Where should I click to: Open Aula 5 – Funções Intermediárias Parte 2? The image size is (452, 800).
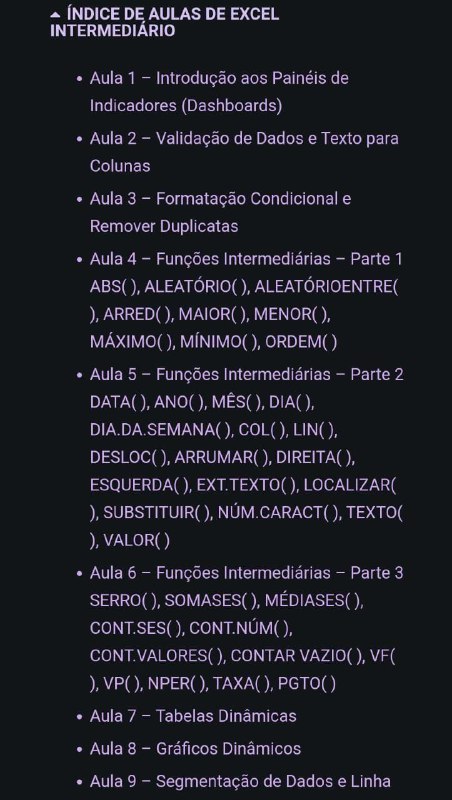pyautogui.click(x=246, y=374)
